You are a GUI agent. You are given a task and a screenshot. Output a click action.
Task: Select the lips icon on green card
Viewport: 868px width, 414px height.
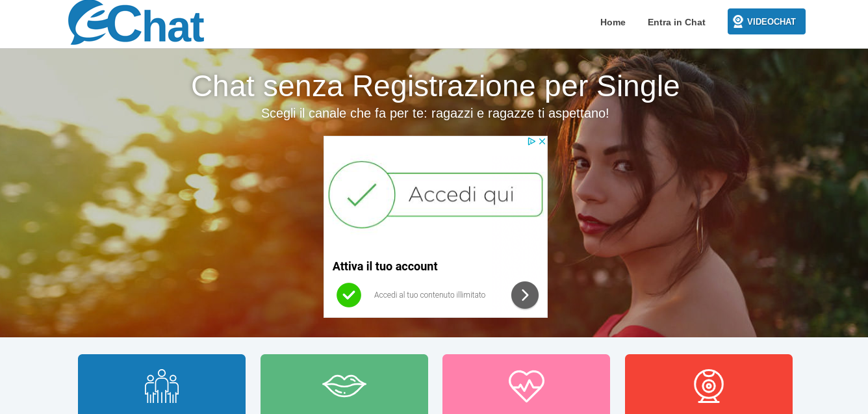pyautogui.click(x=344, y=385)
